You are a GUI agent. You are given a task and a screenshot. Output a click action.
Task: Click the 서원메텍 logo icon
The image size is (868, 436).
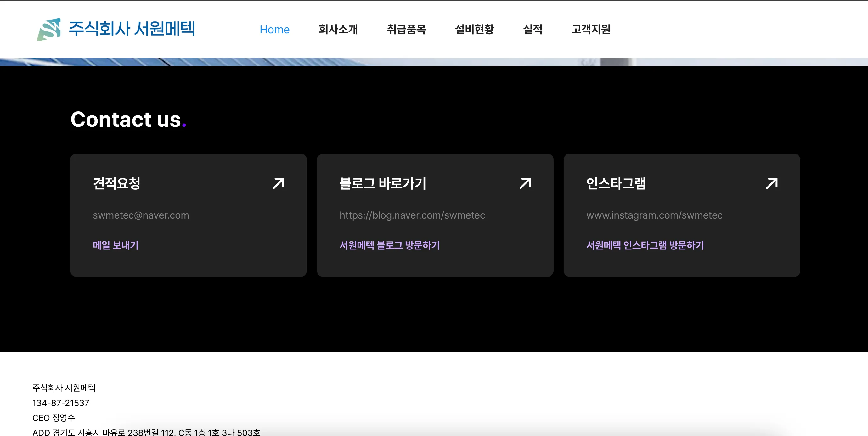point(49,29)
